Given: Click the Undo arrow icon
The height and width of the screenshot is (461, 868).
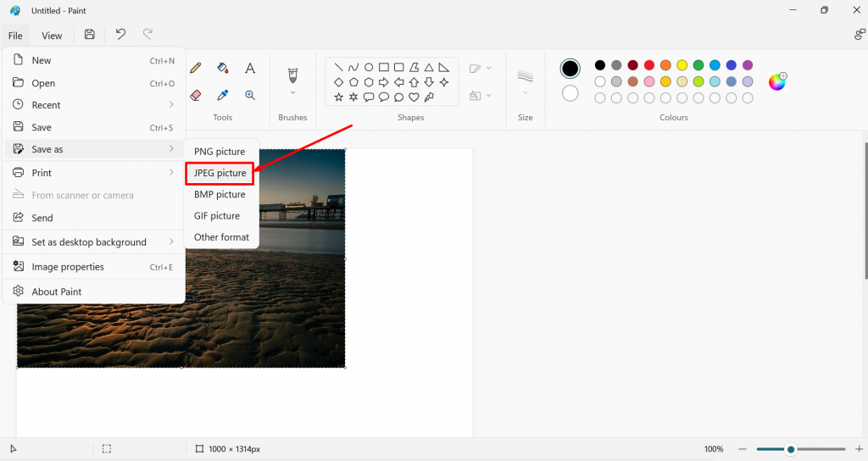Looking at the screenshot, I should pyautogui.click(x=120, y=35).
